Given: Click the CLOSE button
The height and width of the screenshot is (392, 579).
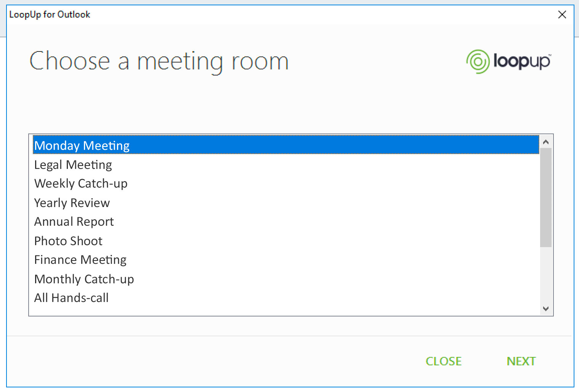Looking at the screenshot, I should click(443, 361).
